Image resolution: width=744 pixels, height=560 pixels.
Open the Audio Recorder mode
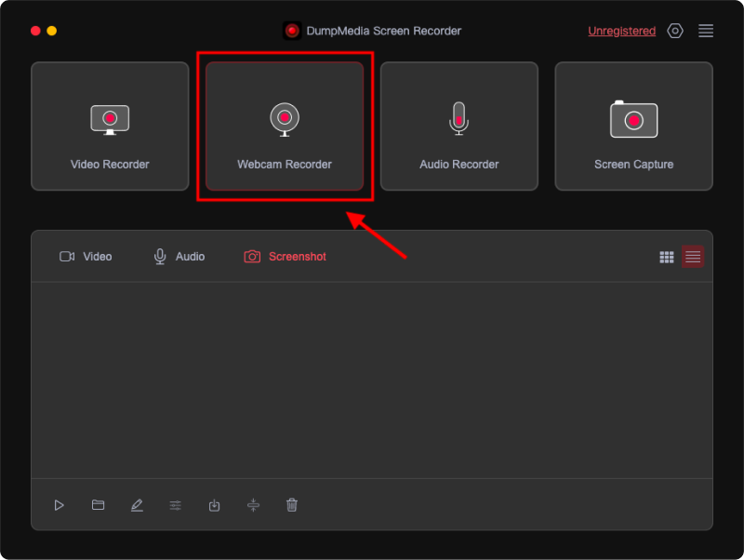click(x=458, y=127)
